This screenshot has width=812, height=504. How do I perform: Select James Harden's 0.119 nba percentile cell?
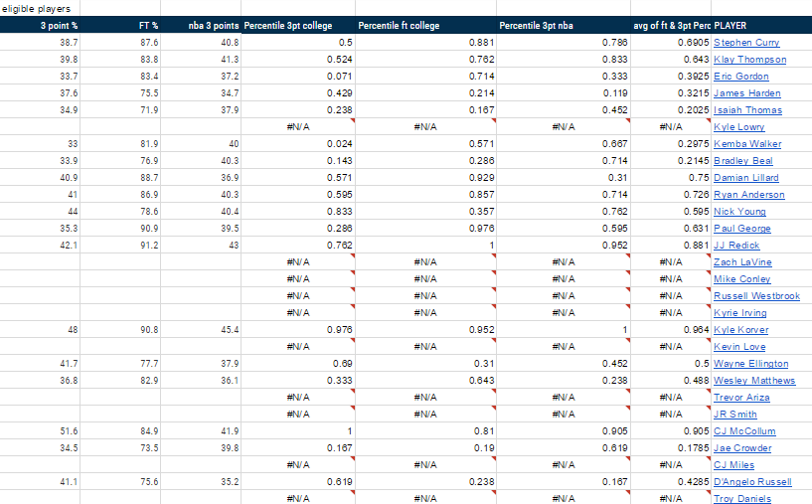564,93
